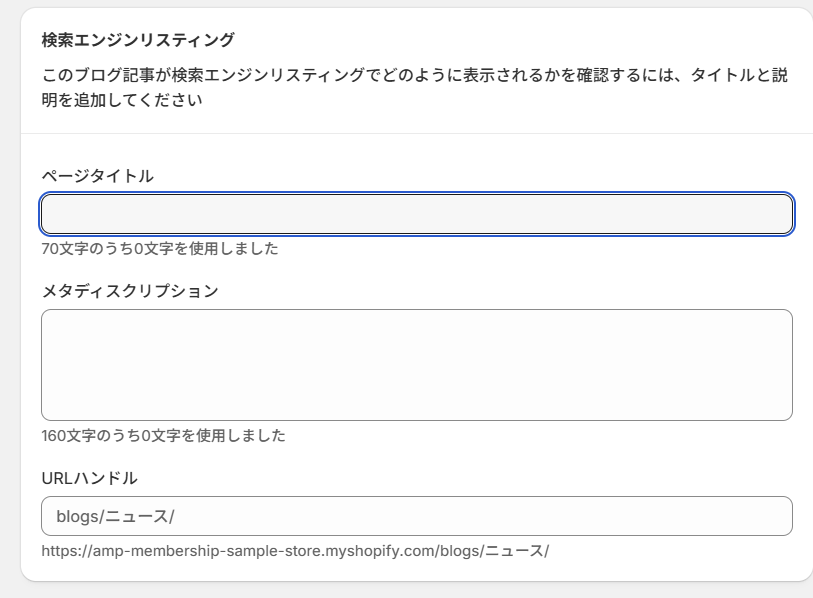Click 明を追加してください on the description's second line

click(122, 101)
